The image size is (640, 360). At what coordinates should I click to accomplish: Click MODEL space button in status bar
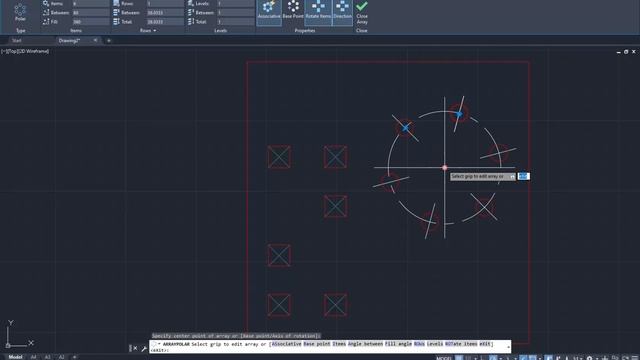(x=444, y=358)
